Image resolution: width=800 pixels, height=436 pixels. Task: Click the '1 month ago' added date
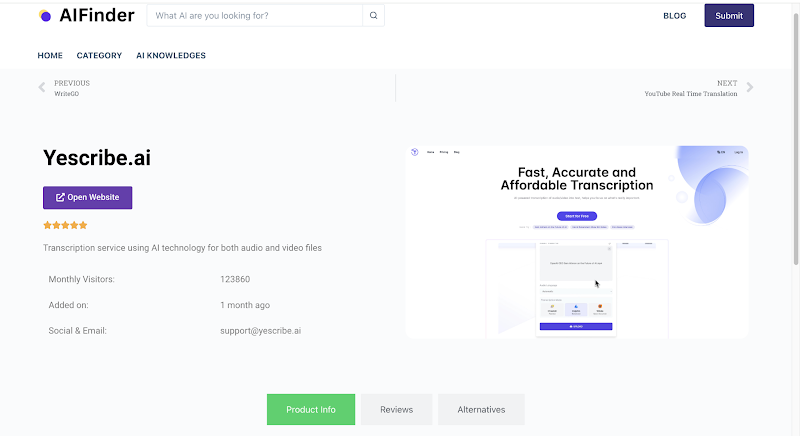245,305
